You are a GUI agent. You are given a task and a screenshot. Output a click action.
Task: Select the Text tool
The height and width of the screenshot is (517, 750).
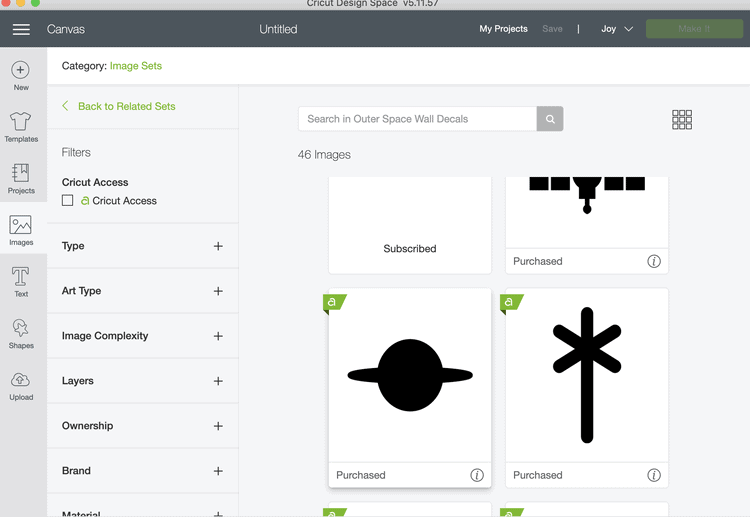21,282
